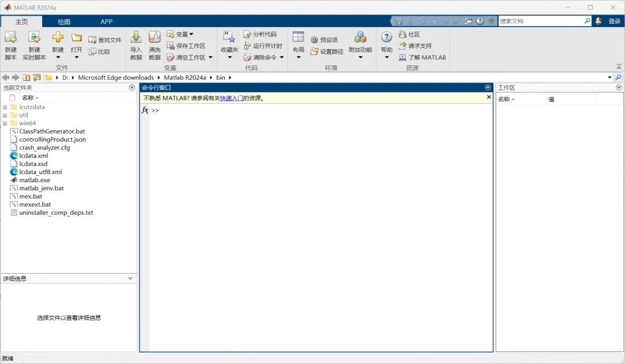
Task: Click Matlab R2024a in address path
Action: click(x=185, y=78)
